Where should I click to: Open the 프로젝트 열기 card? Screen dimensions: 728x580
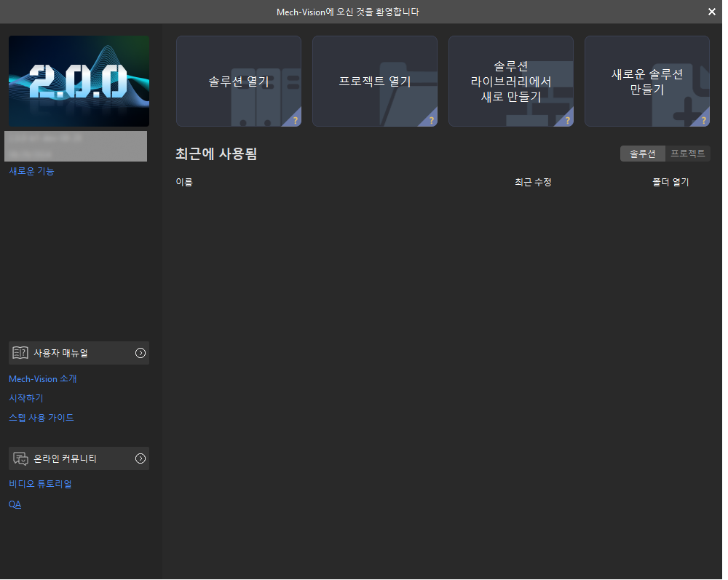pos(375,82)
